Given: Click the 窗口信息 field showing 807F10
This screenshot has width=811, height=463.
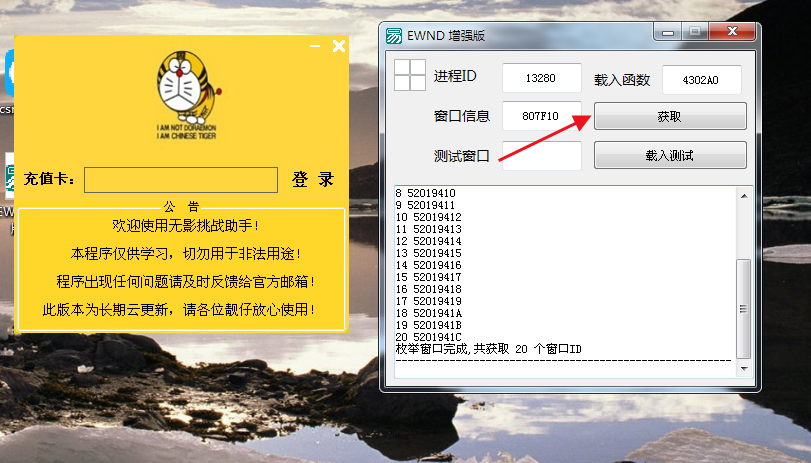Looking at the screenshot, I should (542, 116).
